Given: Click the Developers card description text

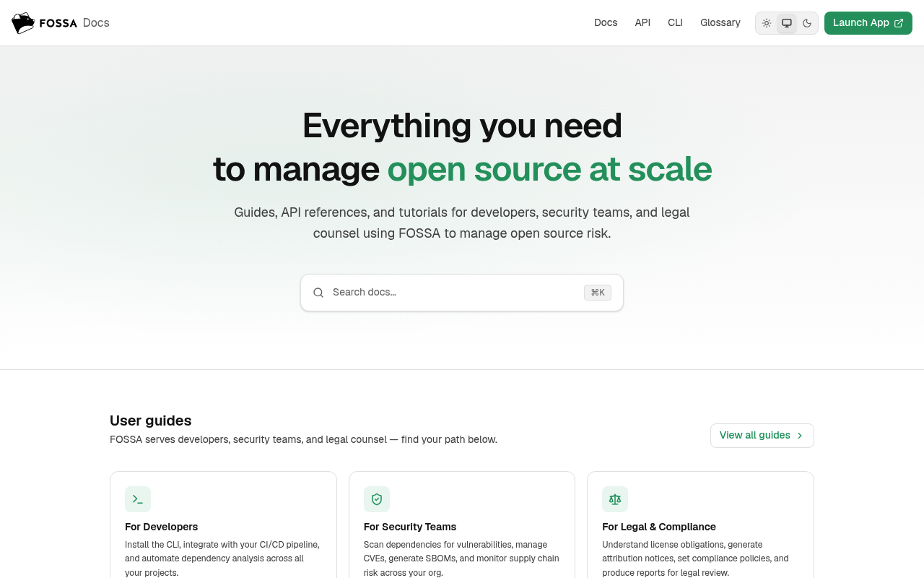Looking at the screenshot, I should click(x=222, y=558).
